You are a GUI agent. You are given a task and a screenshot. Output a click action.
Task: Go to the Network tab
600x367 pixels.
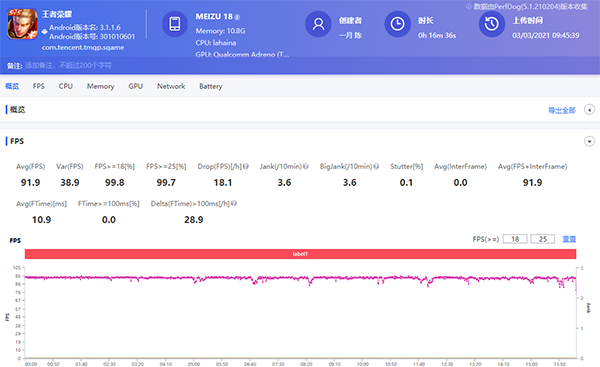171,86
